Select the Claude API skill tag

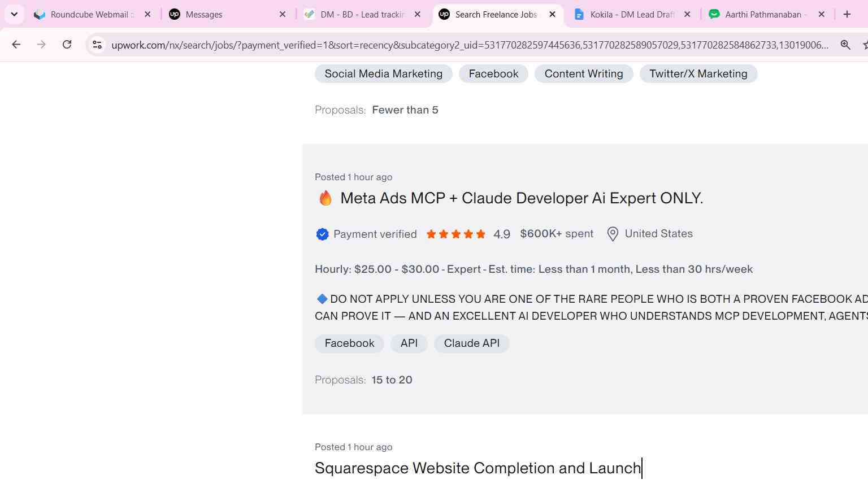(472, 343)
